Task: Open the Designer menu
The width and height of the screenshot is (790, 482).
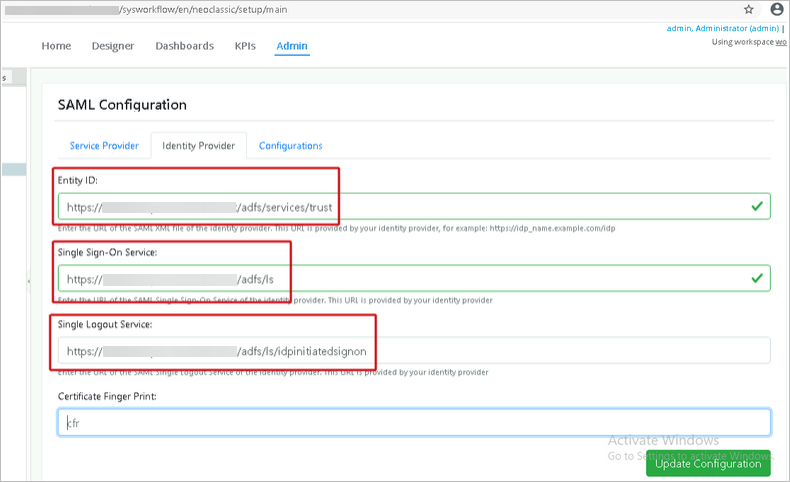Action: (113, 46)
